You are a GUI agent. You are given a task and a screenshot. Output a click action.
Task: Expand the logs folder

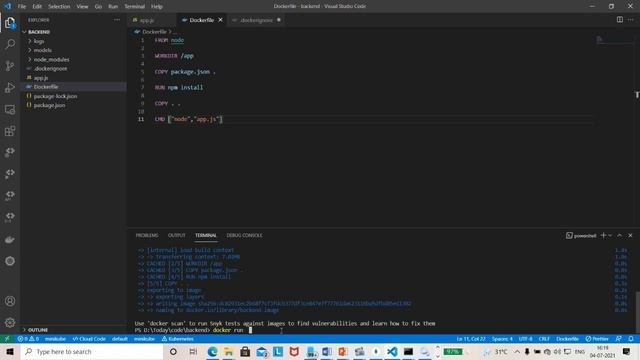point(73,41)
